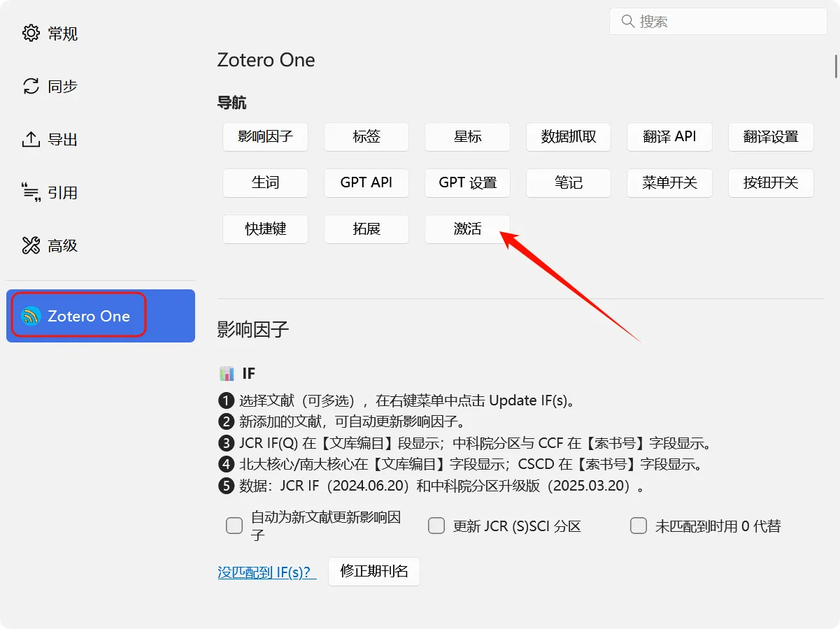Open 翻译设置 navigation button
The width and height of the screenshot is (840, 629).
click(x=771, y=136)
